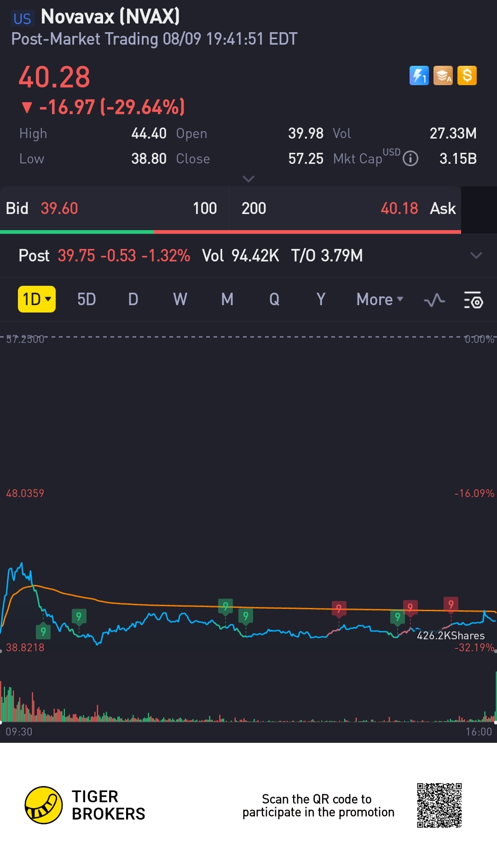Tap the Open value 39.98
The height and width of the screenshot is (868, 497).
coord(306,133)
